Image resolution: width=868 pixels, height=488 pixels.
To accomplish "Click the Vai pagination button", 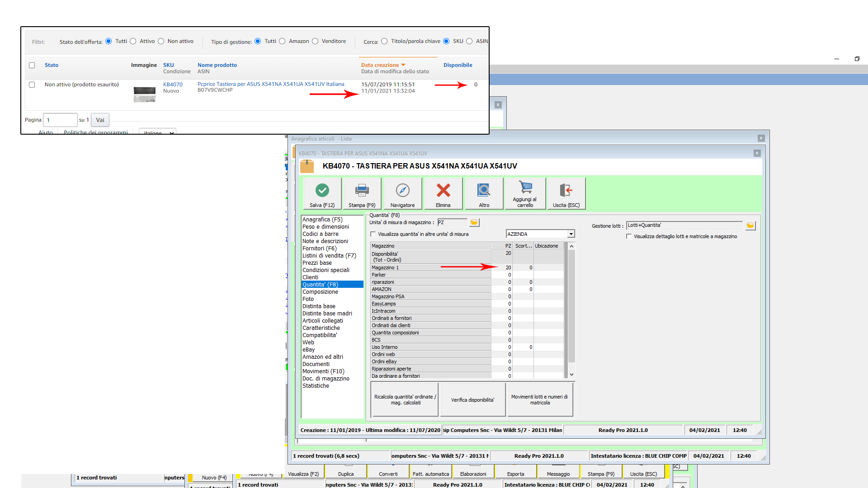I will pos(100,120).
